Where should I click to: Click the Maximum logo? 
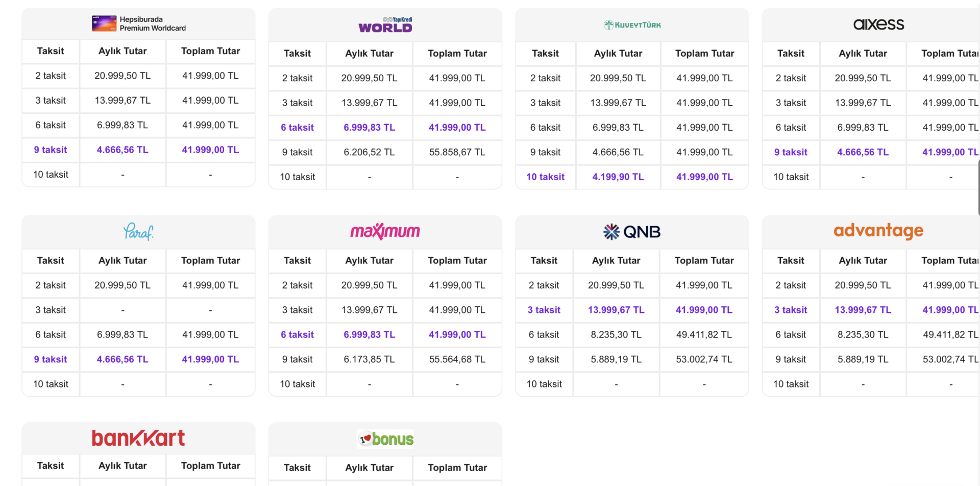coord(385,232)
